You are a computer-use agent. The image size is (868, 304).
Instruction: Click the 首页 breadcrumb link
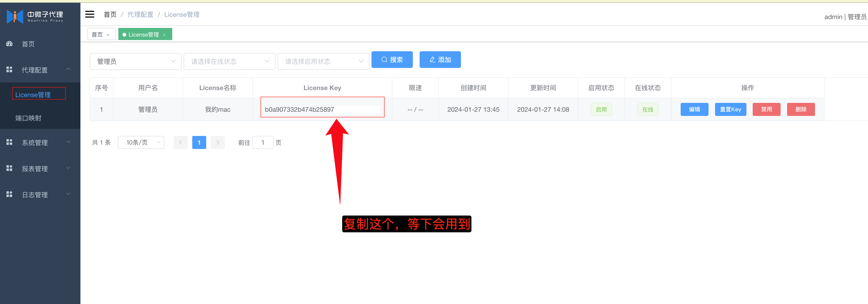[110, 14]
